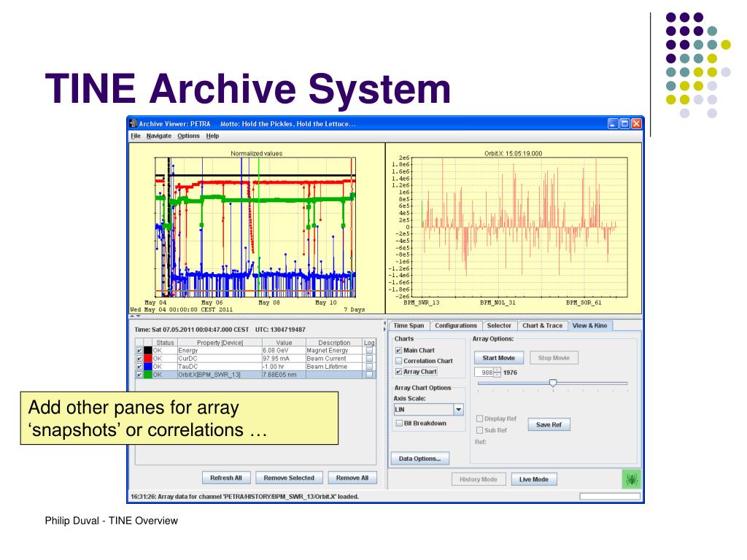Click the blue color swatch for TauDC
Image resolution: width=747 pixels, height=560 pixels.
coord(148,367)
